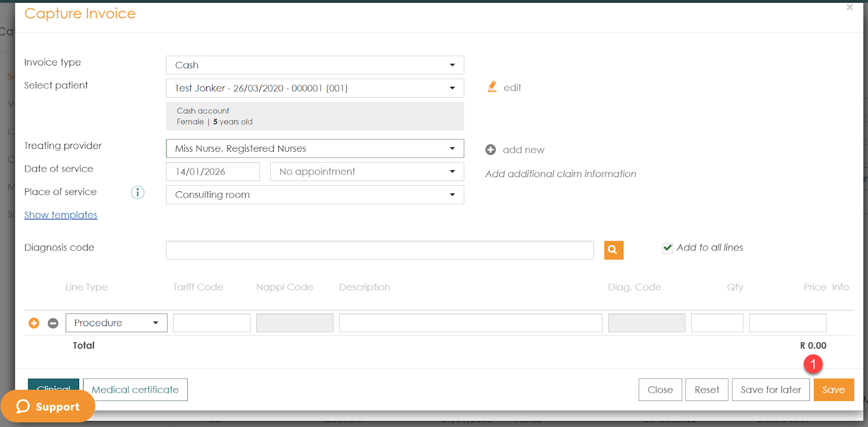
Task: Click the edit pencil icon beside patient
Action: point(492,87)
